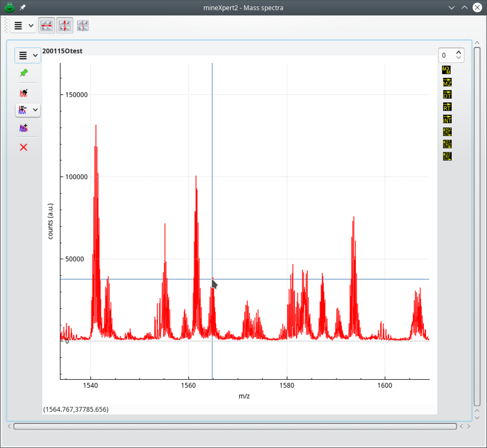Click the DT/RT color map icon
This screenshot has width=487, height=448.
click(x=447, y=156)
